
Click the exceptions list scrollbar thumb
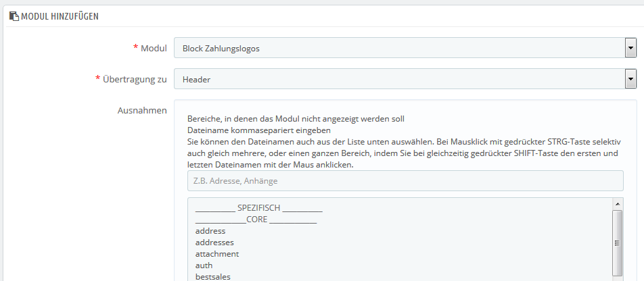tap(618, 243)
